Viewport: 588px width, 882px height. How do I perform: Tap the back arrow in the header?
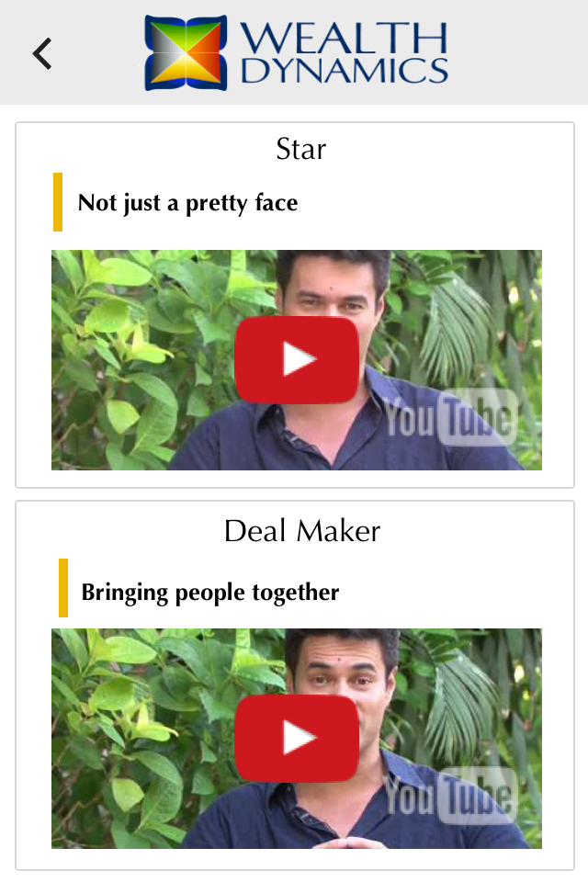[42, 54]
